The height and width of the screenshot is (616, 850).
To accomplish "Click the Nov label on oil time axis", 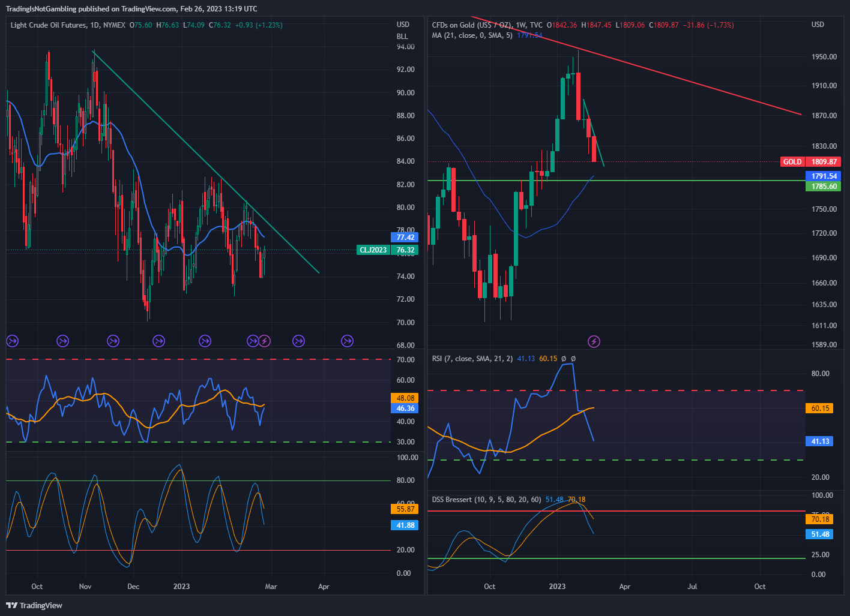I will 85,587.
